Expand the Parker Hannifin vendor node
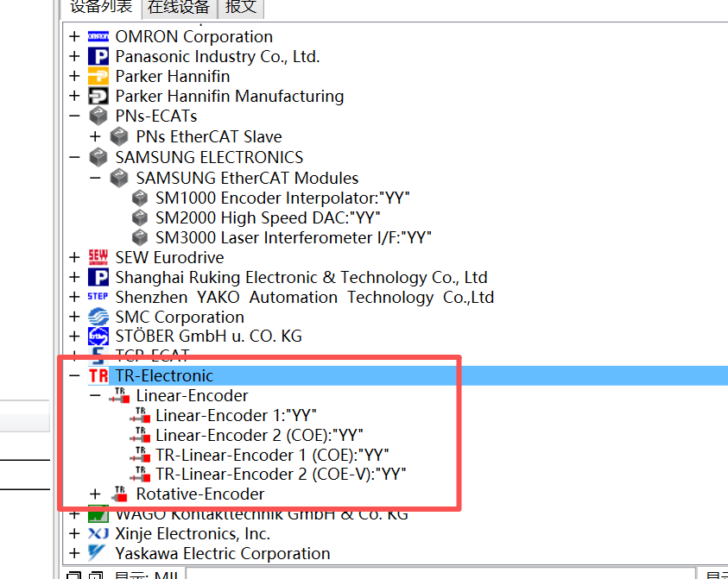 [74, 76]
